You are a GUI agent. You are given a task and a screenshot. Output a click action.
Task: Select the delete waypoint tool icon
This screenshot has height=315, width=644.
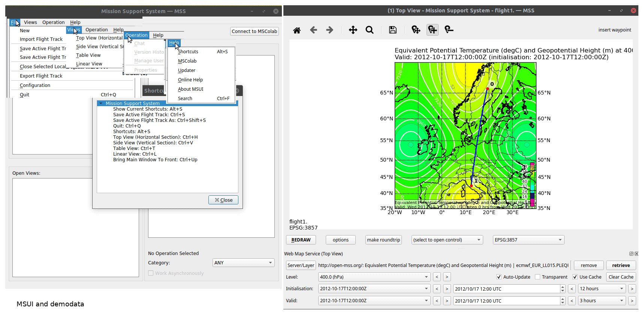point(449,30)
